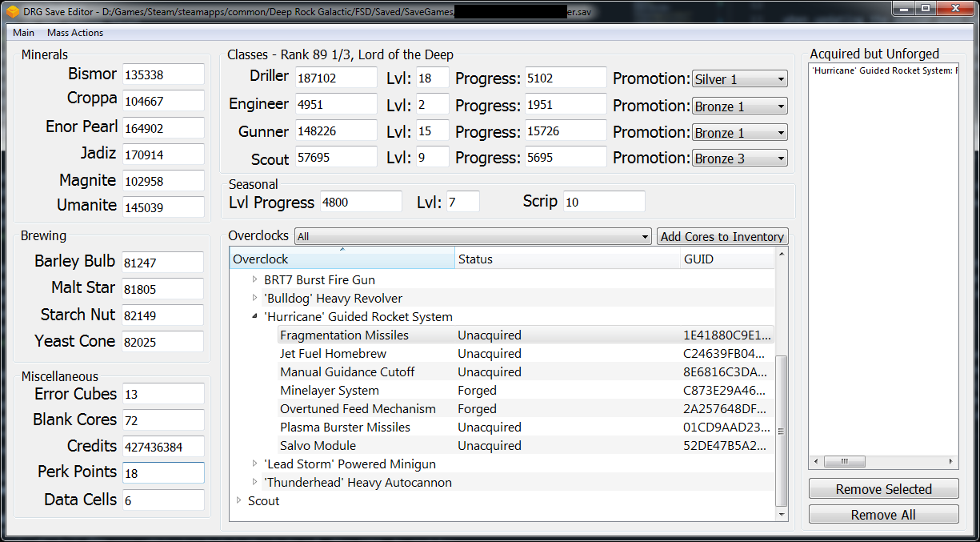Select the Data Cells field
Screen dimensions: 980x542
(163, 500)
